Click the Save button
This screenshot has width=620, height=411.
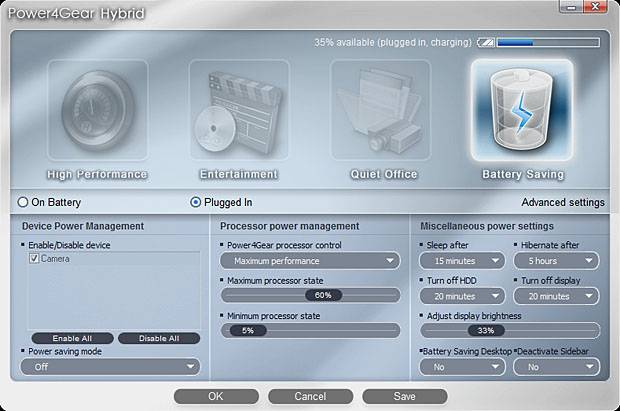click(x=405, y=396)
